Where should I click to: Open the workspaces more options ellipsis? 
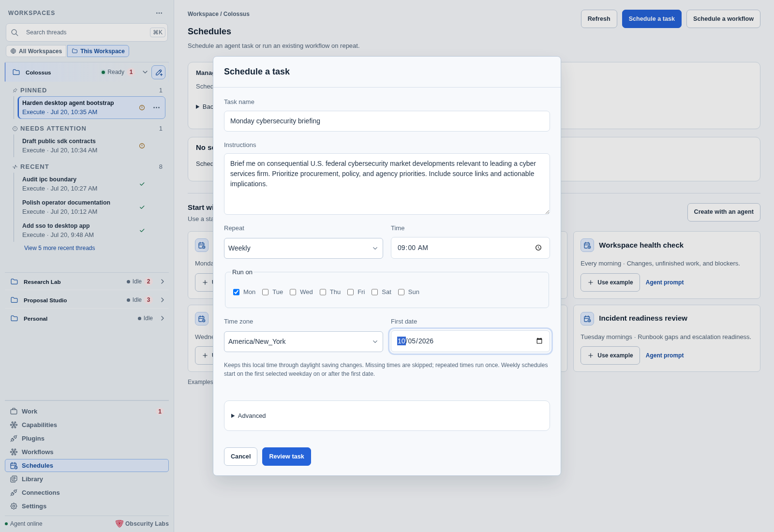tap(159, 13)
